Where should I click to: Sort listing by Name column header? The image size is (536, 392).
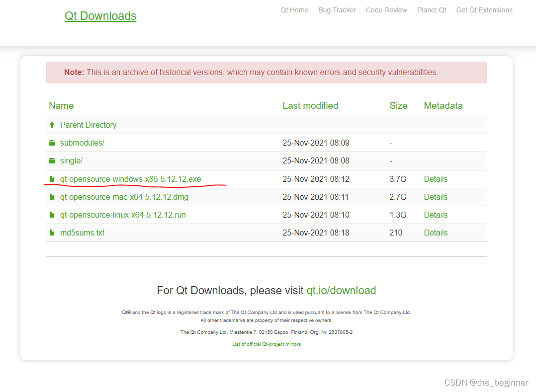coord(61,106)
